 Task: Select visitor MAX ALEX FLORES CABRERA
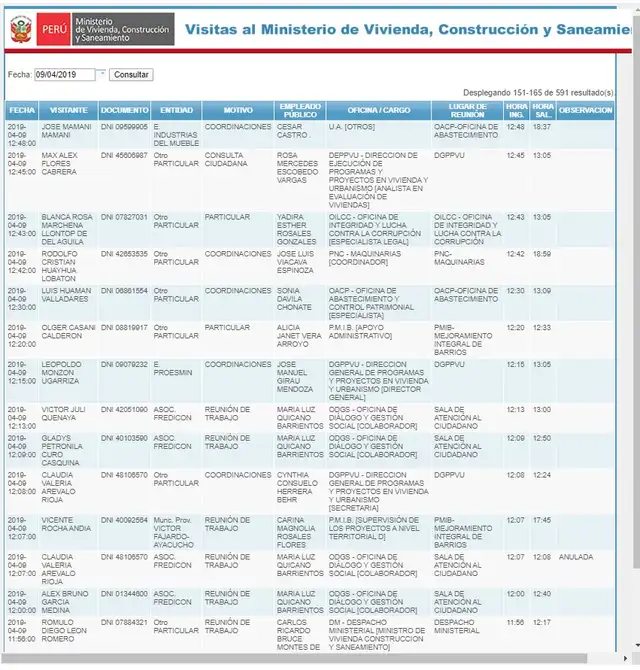point(59,164)
